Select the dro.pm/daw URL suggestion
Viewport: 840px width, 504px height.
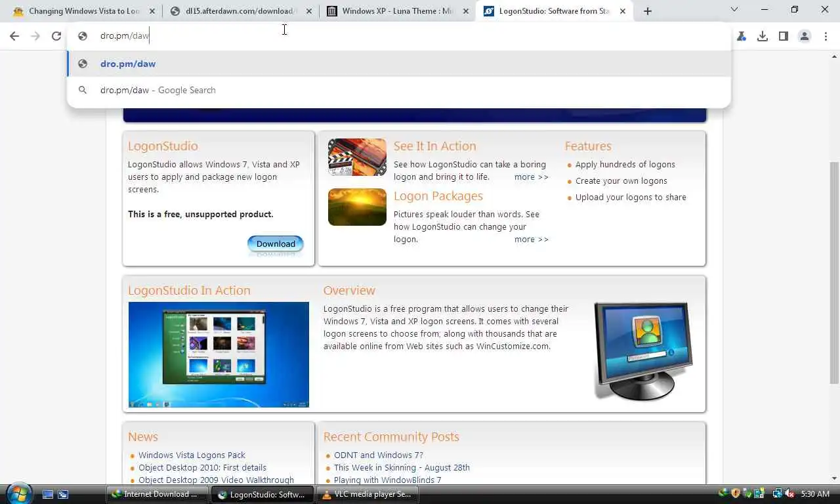point(399,64)
